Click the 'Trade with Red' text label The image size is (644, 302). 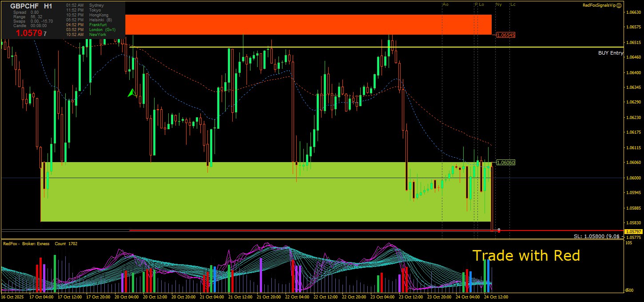pyautogui.click(x=526, y=256)
